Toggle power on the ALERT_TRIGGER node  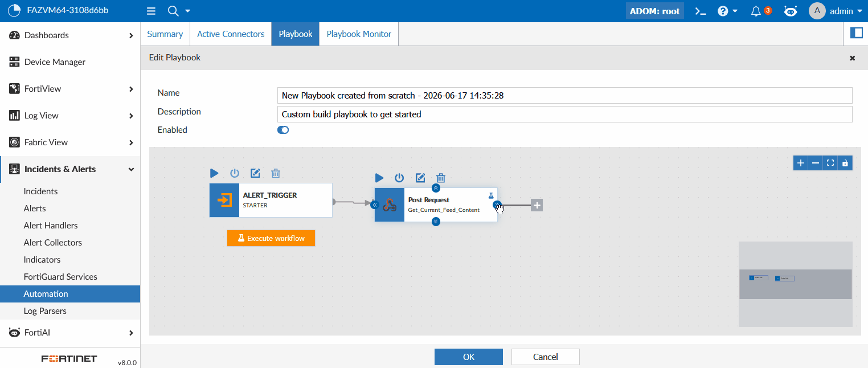(x=235, y=173)
